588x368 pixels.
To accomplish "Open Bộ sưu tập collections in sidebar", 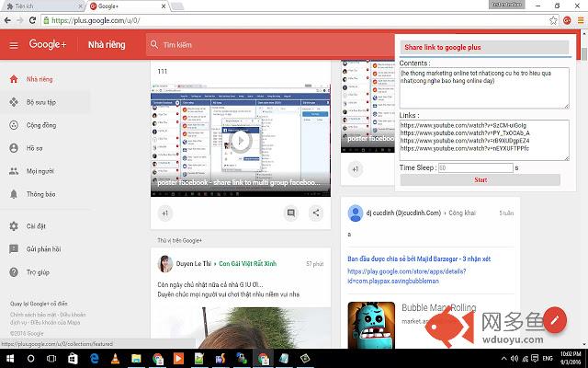I will [x=45, y=102].
